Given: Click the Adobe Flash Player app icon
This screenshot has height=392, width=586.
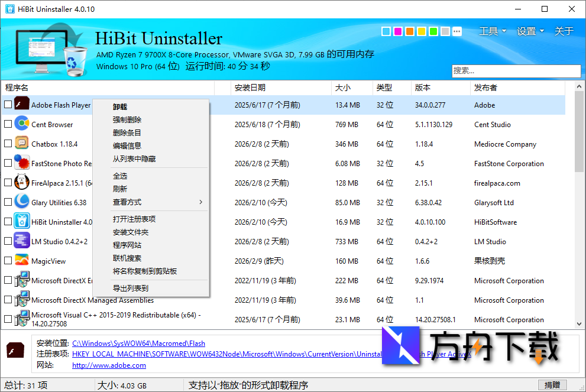Looking at the screenshot, I should pyautogui.click(x=22, y=104).
